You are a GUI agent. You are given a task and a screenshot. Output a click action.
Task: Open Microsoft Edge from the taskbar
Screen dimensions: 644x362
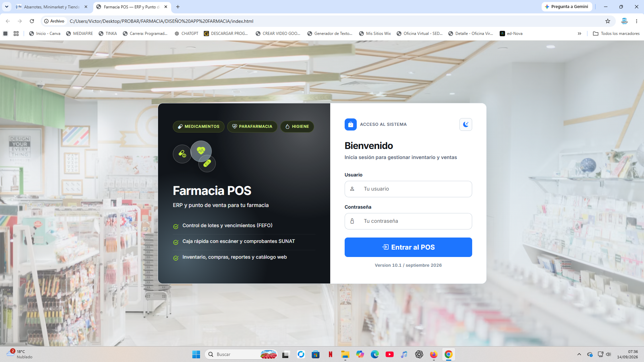(375, 354)
